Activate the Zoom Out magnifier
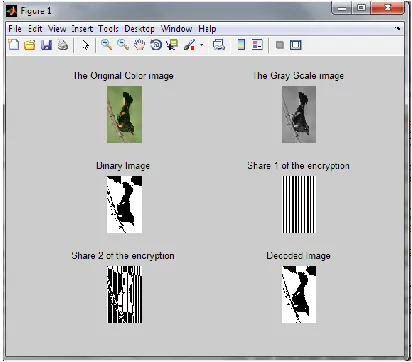 point(123,45)
